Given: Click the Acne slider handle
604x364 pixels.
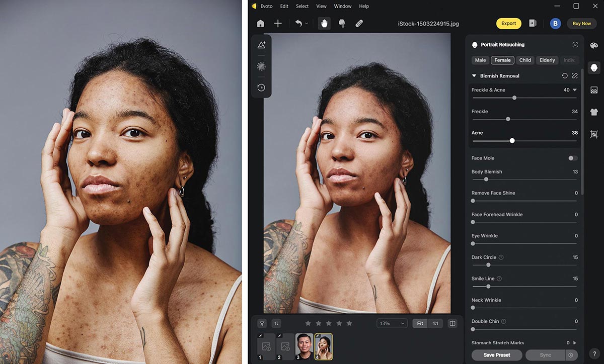Looking at the screenshot, I should coord(512,141).
